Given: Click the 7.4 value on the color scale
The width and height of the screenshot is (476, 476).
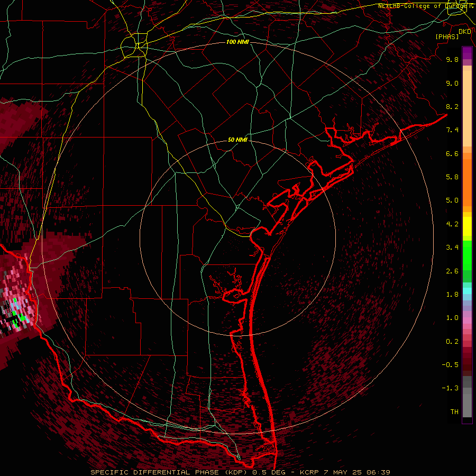Looking at the screenshot, I should click(x=452, y=130).
